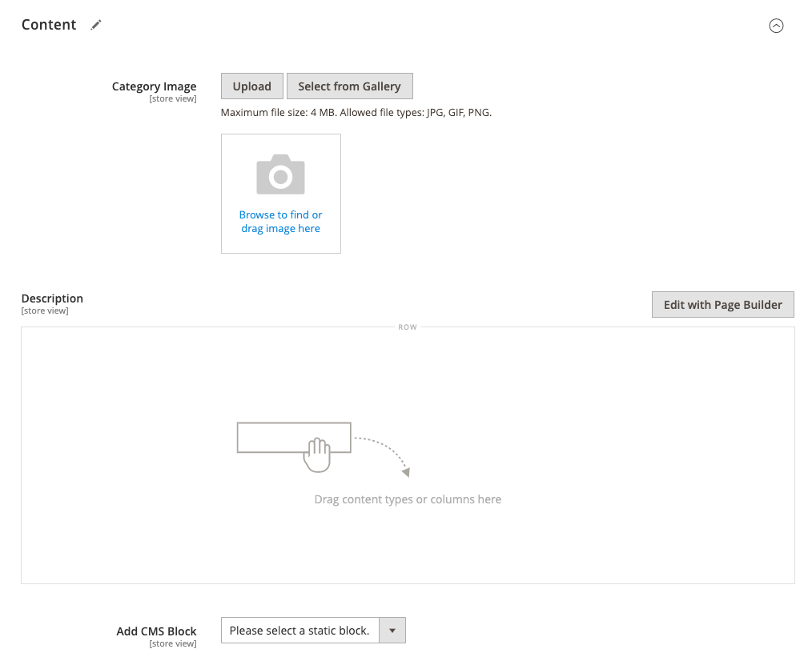Click the Category Image label
Screen dimensions: 812x665
coord(155,86)
